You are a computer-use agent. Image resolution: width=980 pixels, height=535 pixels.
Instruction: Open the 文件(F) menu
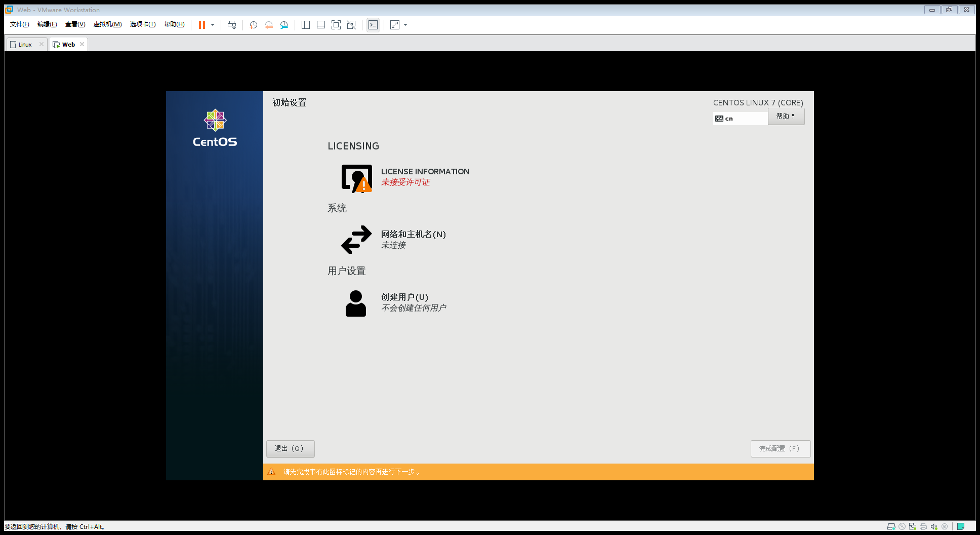pyautogui.click(x=20, y=24)
